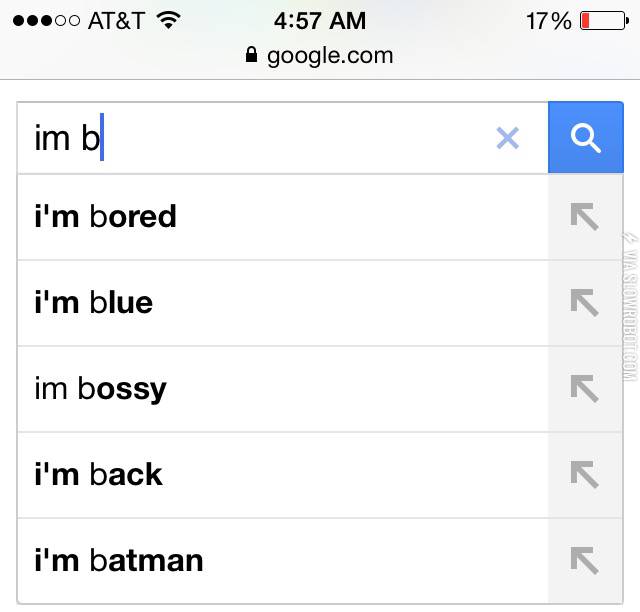The width and height of the screenshot is (640, 612).
Task: Tap the Wi-Fi icon in status bar
Action: [168, 20]
